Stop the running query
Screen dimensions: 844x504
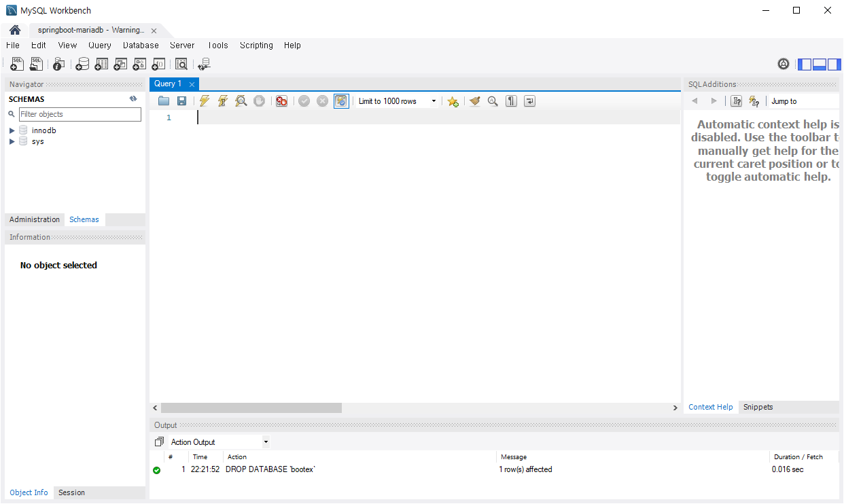(x=259, y=101)
